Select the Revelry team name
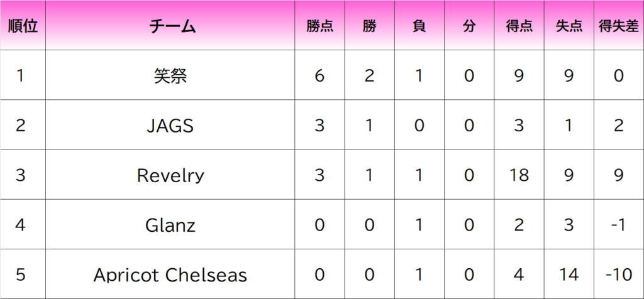This screenshot has height=299, width=644. [170, 175]
